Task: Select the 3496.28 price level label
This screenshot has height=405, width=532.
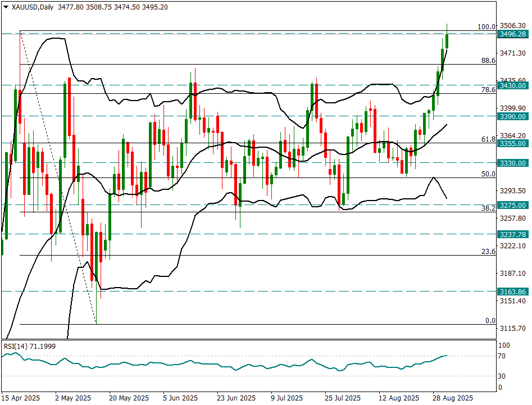Action: pos(513,34)
